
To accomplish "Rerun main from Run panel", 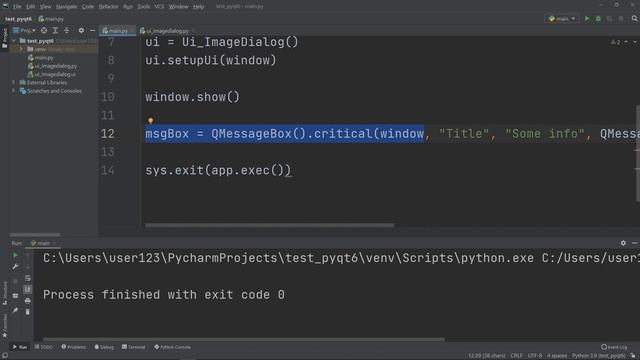I will pyautogui.click(x=15, y=256).
